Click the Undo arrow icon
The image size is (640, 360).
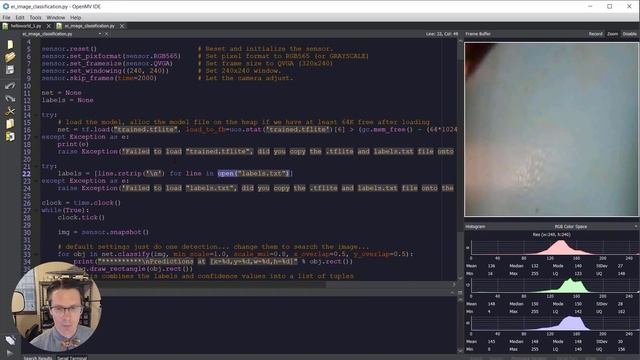tap(10, 86)
